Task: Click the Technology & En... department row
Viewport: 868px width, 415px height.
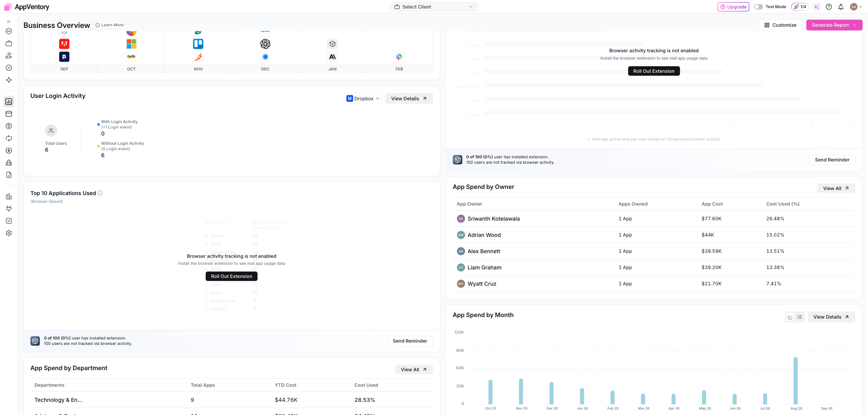Action: click(232, 400)
